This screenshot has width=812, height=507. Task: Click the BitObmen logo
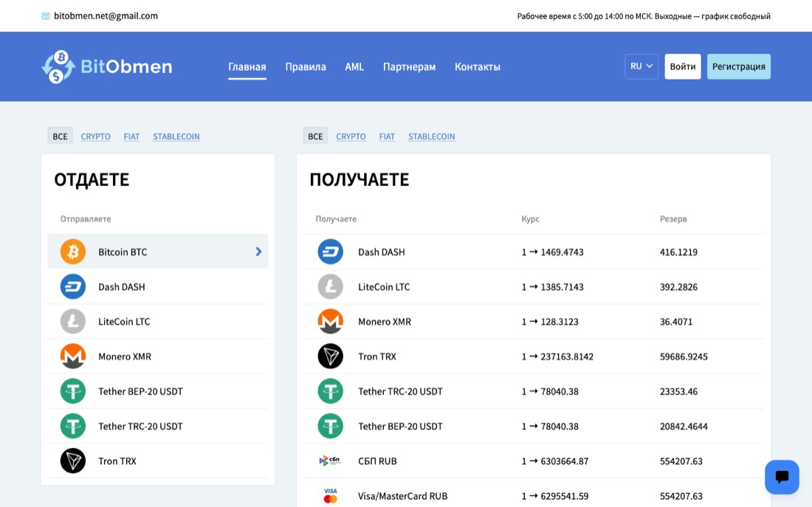coord(107,67)
